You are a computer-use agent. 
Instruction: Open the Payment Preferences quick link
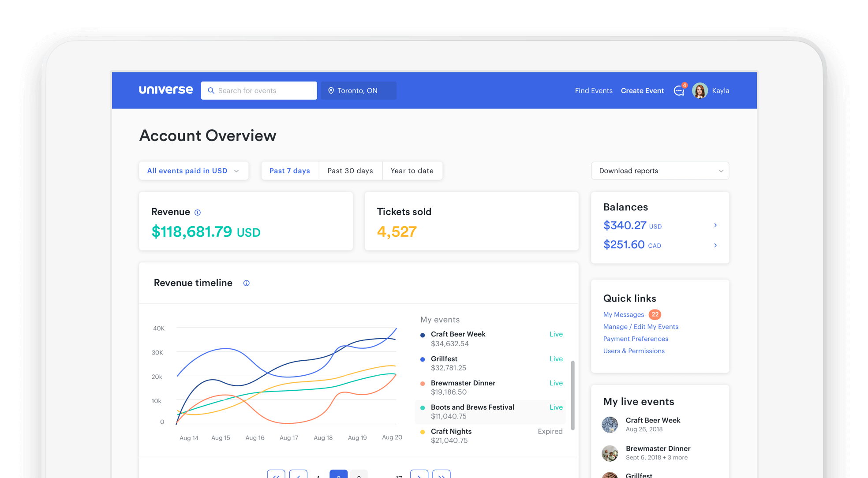[x=636, y=339]
